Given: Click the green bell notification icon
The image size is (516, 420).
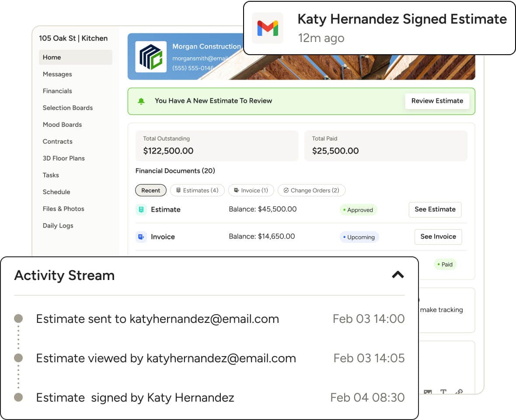Looking at the screenshot, I should [x=141, y=101].
